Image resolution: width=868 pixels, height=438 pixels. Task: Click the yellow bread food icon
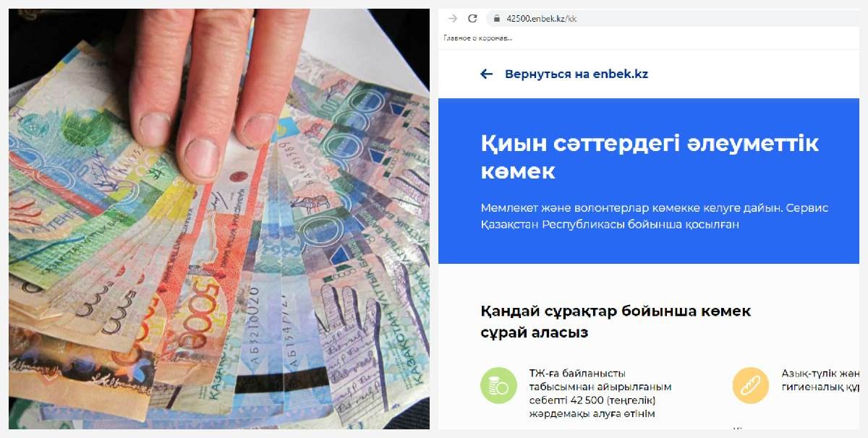tap(750, 385)
